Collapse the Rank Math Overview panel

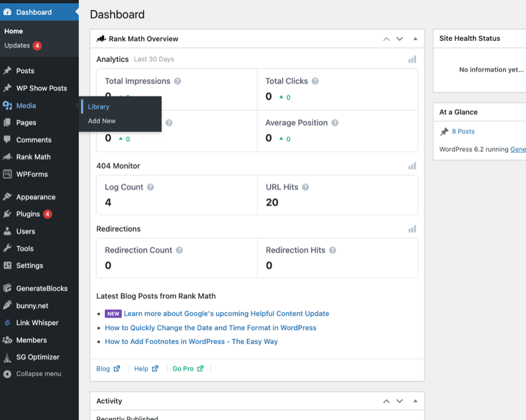[415, 38]
